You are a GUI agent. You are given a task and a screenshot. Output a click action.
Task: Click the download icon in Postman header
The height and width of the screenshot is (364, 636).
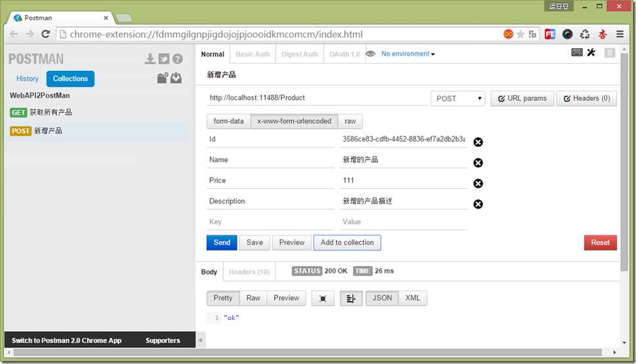point(150,59)
